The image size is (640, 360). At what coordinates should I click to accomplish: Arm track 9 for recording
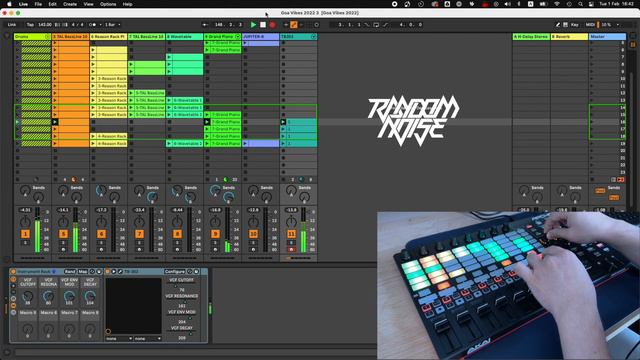pyautogui.click(x=215, y=249)
